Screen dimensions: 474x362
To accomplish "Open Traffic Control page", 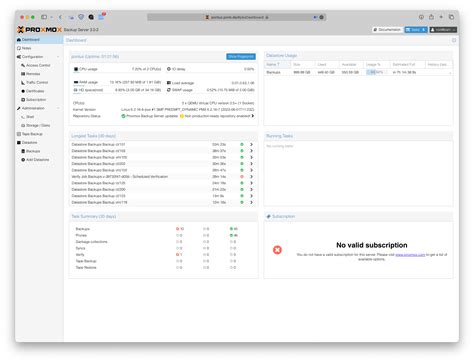I will (x=37, y=82).
